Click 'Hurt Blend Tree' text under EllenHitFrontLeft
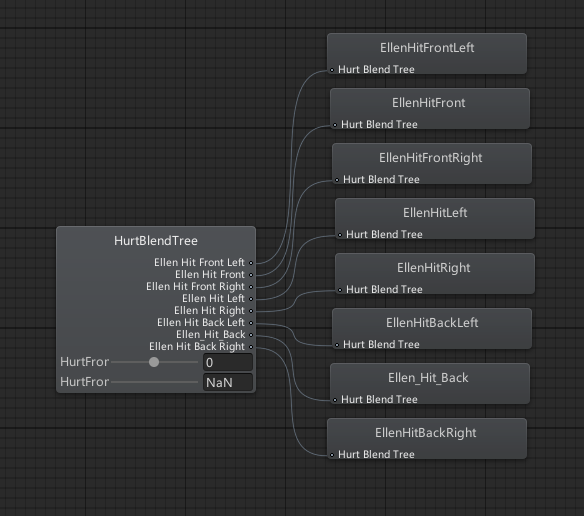The image size is (584, 516). point(376,69)
